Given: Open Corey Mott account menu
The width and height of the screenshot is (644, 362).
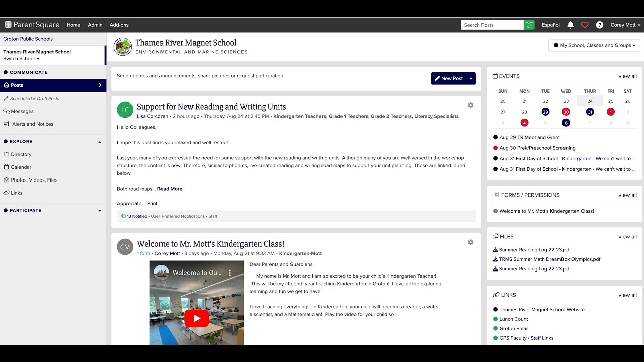Looking at the screenshot, I should (x=625, y=25).
